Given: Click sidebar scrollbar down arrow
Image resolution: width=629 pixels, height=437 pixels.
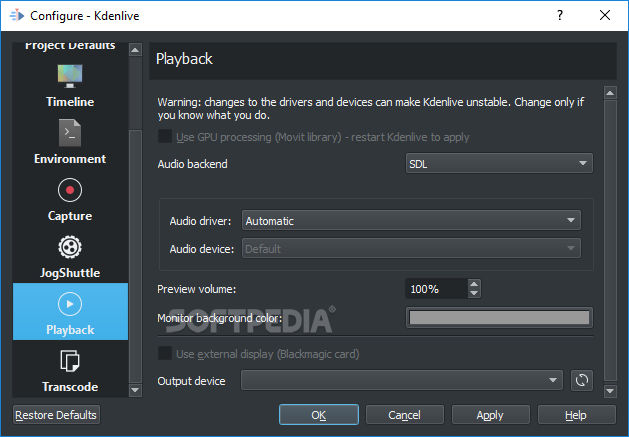Looking at the screenshot, I should 135,390.
